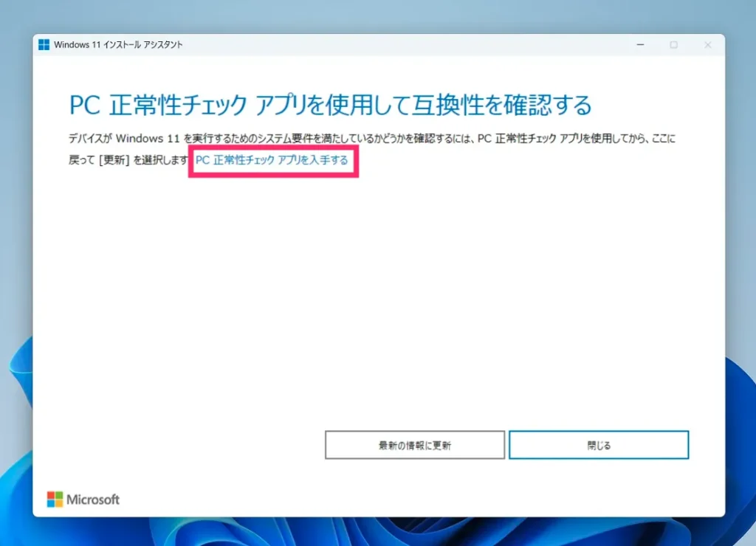Click the 戻って [更新] を選択します text
Screen dimensions: 756x546
click(x=128, y=159)
